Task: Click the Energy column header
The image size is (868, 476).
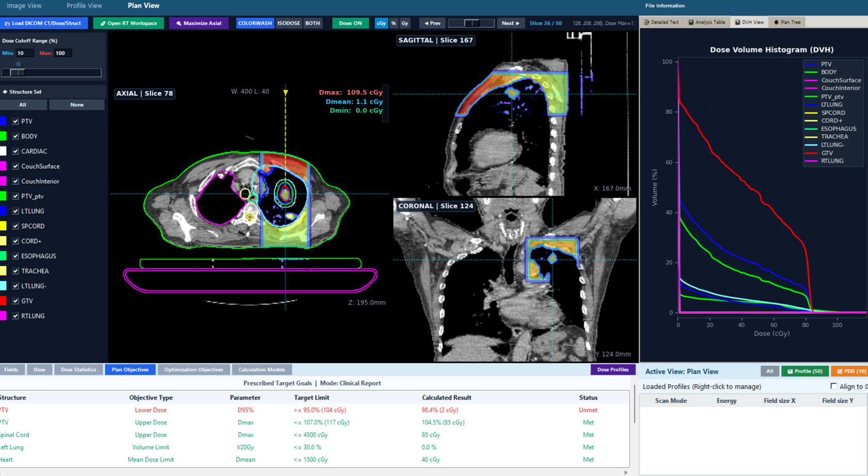Action: point(726,401)
